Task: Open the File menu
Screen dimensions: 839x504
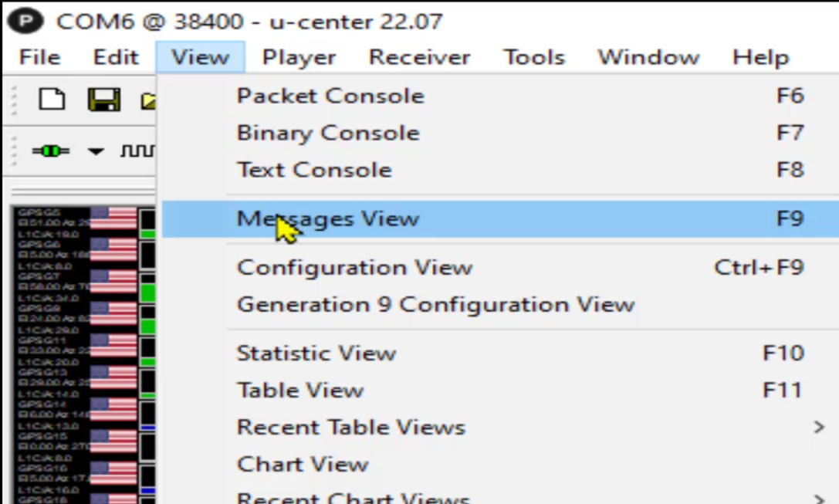Action: tap(39, 56)
